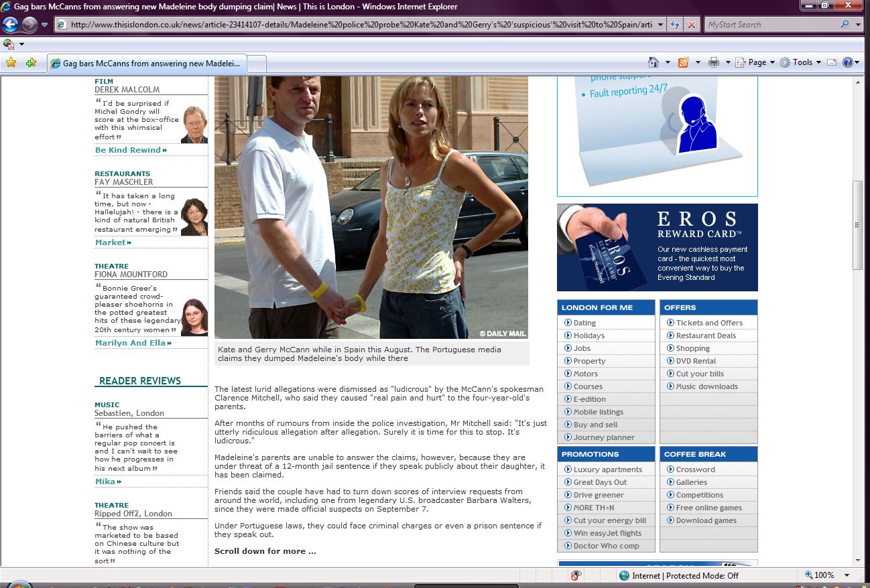The image size is (870, 588).
Task: Click the Home page icon
Action: 654,62
